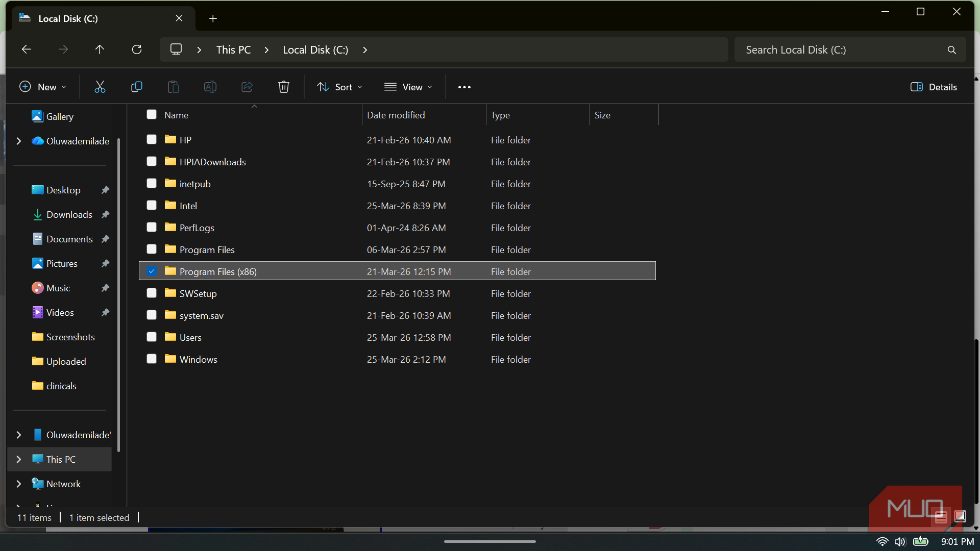Open Downloads in the sidebar
Screen dimensions: 980x551
[69, 215]
